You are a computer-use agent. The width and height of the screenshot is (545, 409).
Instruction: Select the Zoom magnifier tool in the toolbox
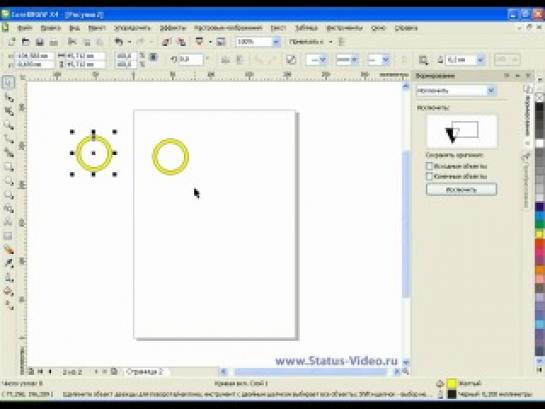click(9, 125)
